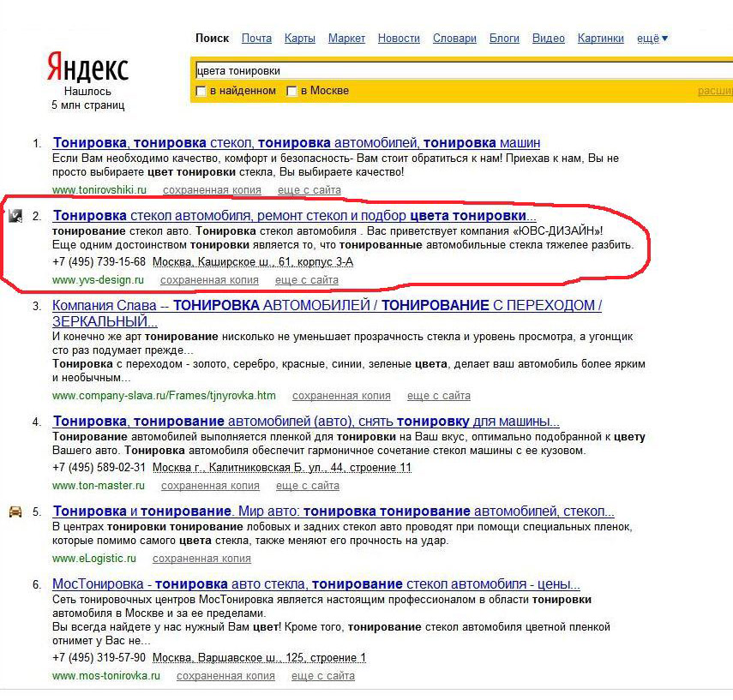The height and width of the screenshot is (700, 733).
Task: Visit www.company-slava.ru/Frames/tjnyrovka.htm URL
Action: point(164,396)
